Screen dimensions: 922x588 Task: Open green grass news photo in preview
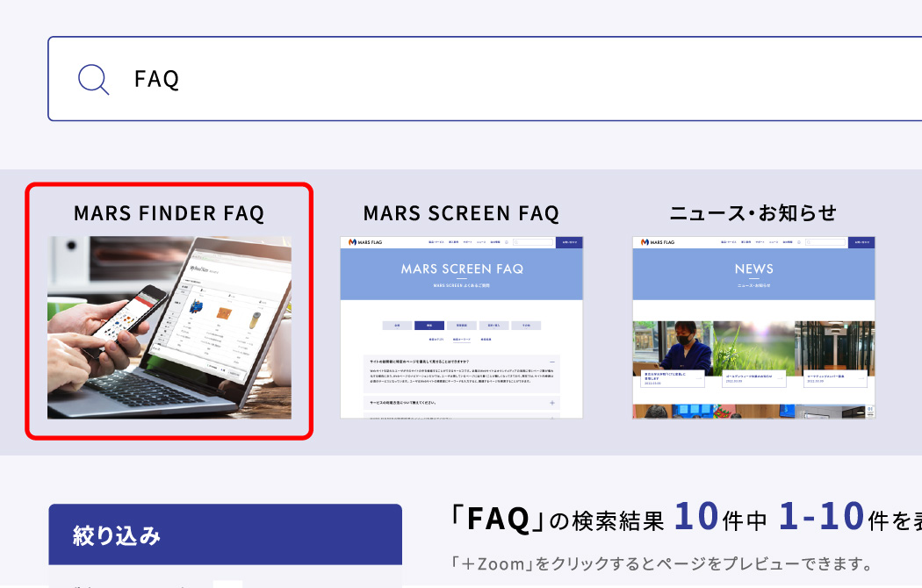(x=753, y=348)
